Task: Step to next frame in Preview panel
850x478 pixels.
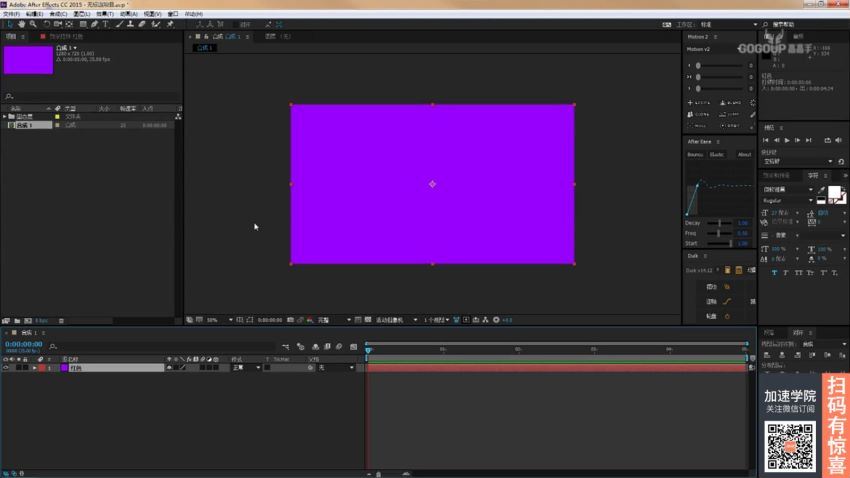Action: point(797,140)
